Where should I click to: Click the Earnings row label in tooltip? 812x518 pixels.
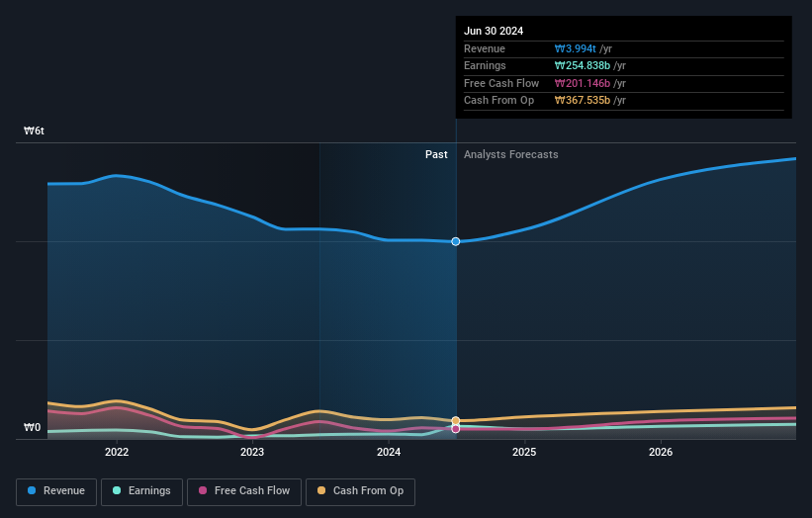point(485,65)
